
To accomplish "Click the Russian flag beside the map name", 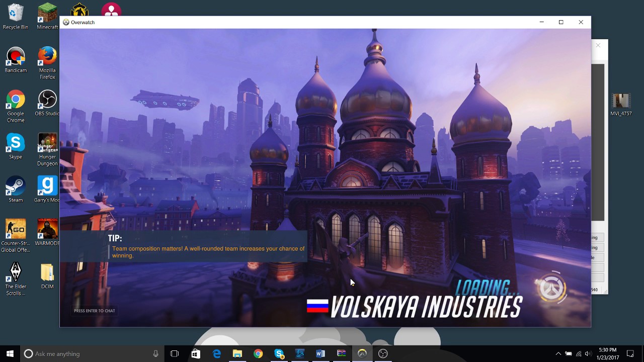I will (x=317, y=306).
